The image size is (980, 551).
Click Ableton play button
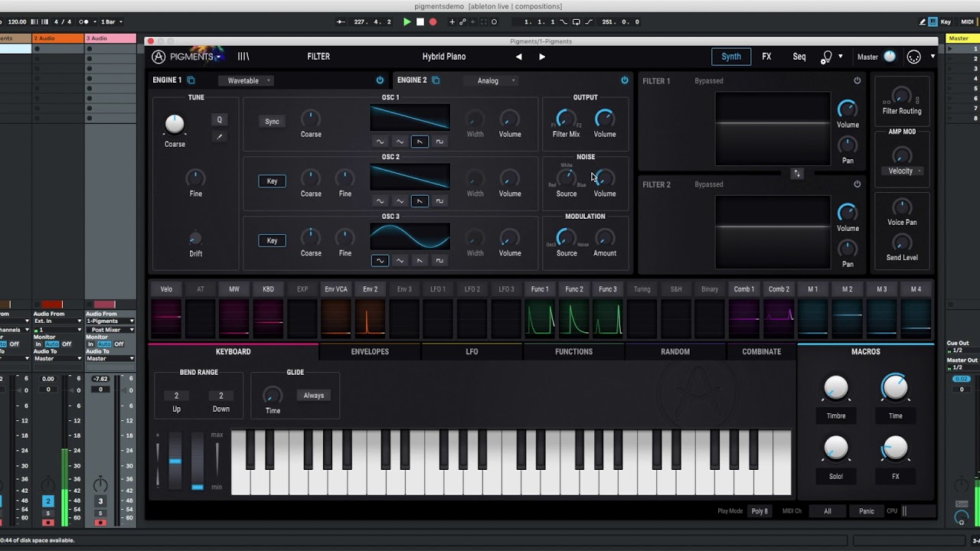407,22
